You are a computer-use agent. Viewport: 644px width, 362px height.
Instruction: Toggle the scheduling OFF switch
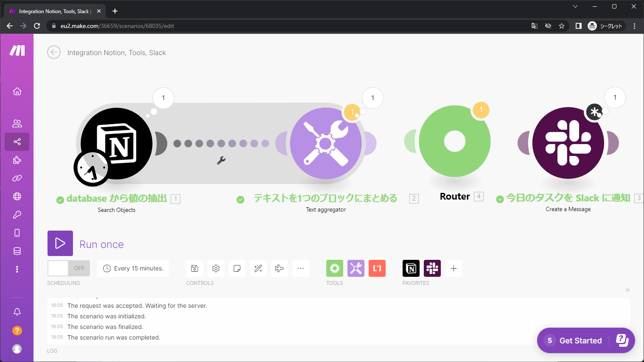(69, 268)
